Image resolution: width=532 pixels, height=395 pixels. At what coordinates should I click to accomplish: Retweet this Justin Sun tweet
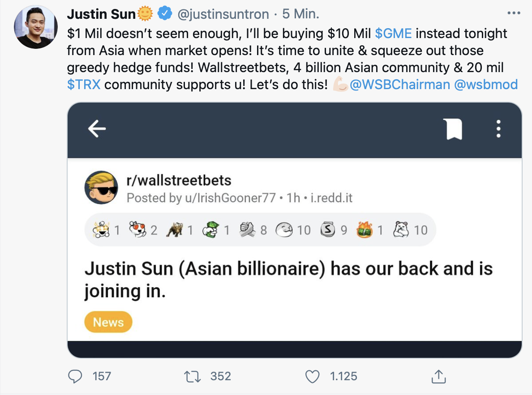click(x=194, y=377)
